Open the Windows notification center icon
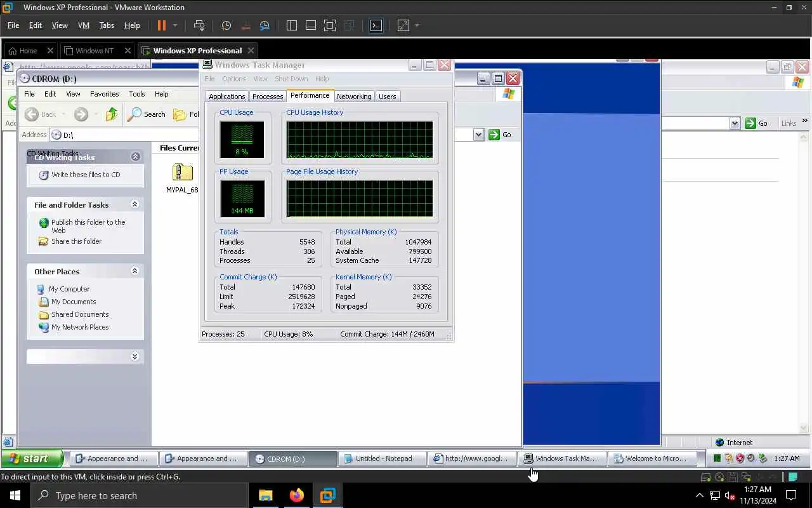This screenshot has width=812, height=508. (x=791, y=495)
